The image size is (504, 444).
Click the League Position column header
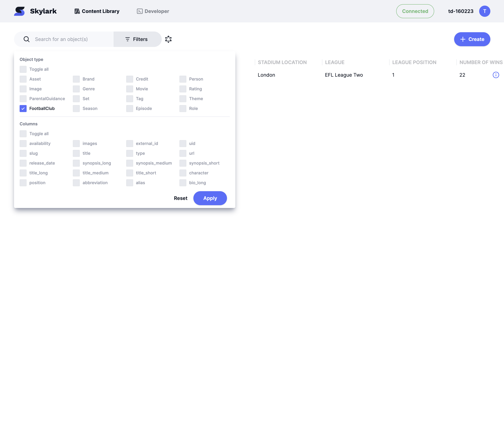pos(414,62)
